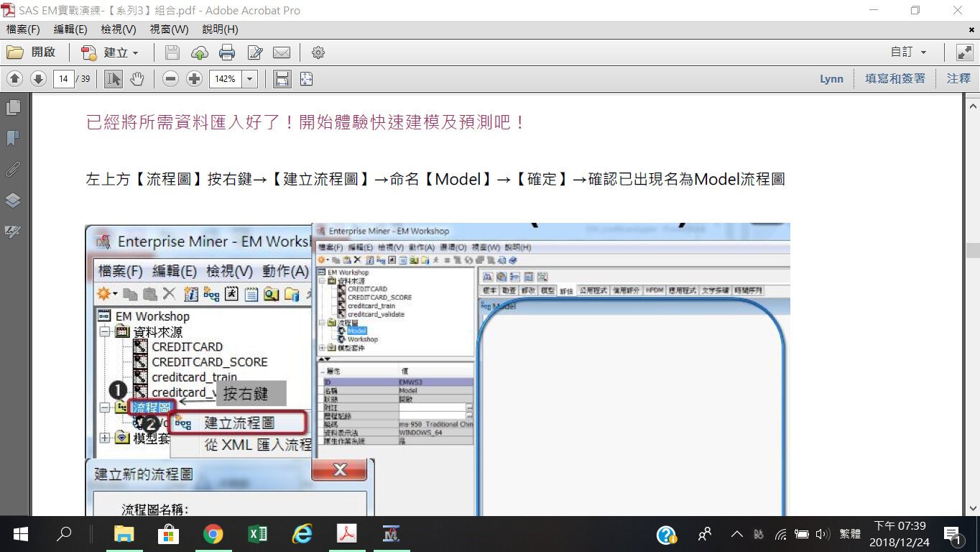Click the envelope email icon
This screenshot has width=980, height=552.
click(x=282, y=52)
